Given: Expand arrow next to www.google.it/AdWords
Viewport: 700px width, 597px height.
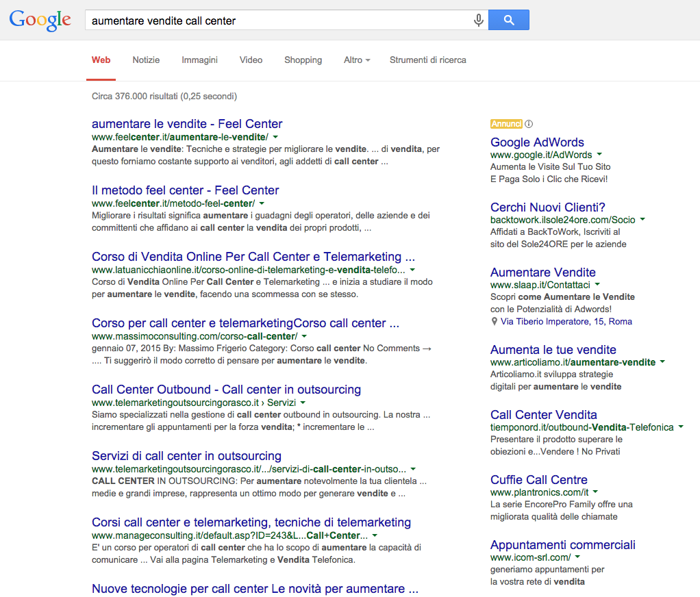Looking at the screenshot, I should [x=599, y=154].
